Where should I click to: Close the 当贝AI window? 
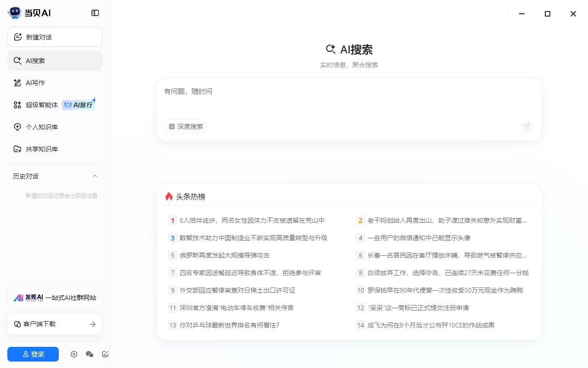tap(573, 14)
